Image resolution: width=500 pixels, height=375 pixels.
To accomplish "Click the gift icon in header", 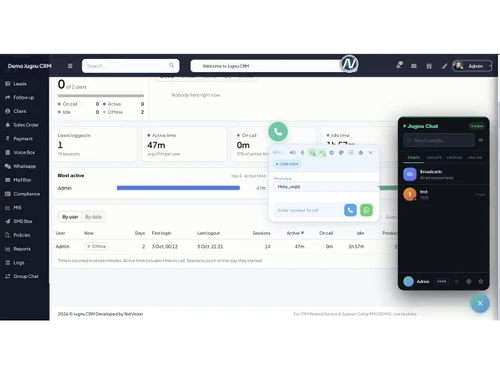I will [429, 66].
